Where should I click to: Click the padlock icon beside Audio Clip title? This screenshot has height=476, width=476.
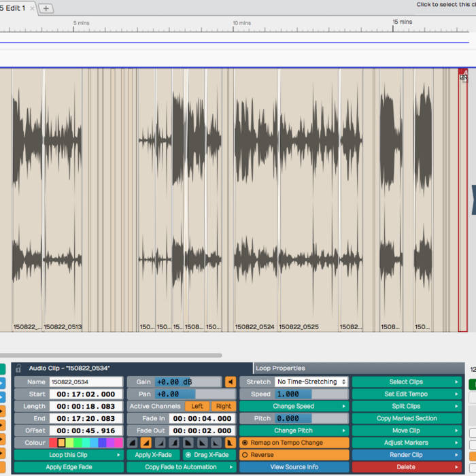pyautogui.click(x=18, y=368)
